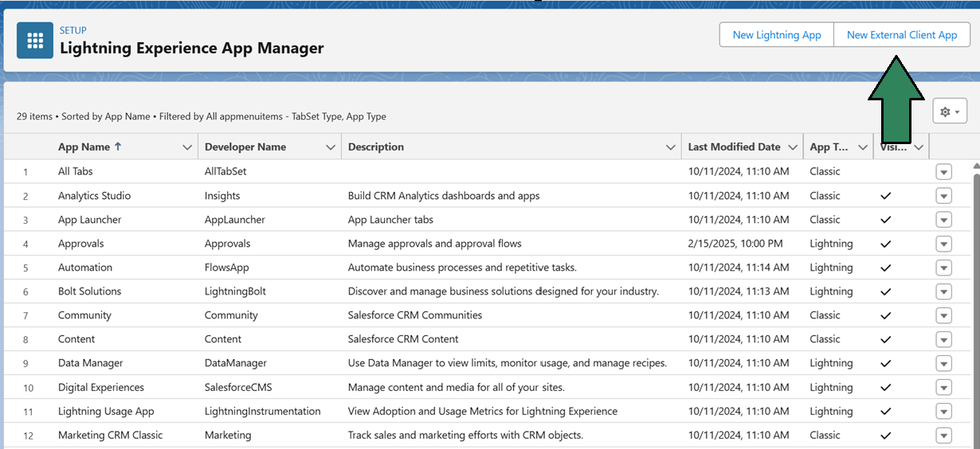Click the LightningBolt developer name cell
The width and height of the screenshot is (980, 449).
click(x=235, y=291)
